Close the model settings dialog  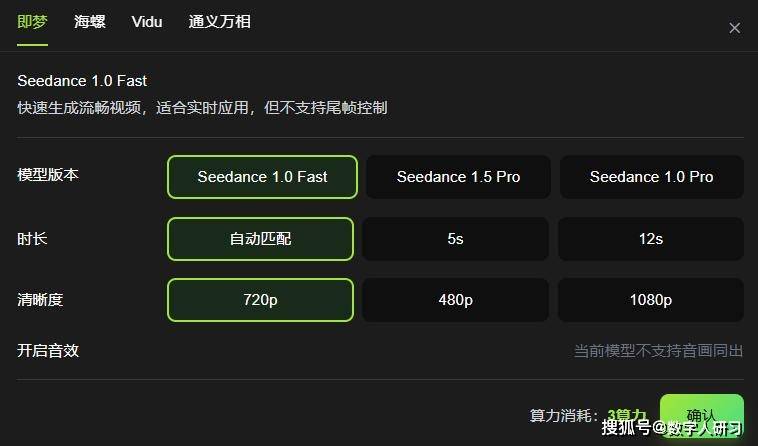tap(734, 28)
